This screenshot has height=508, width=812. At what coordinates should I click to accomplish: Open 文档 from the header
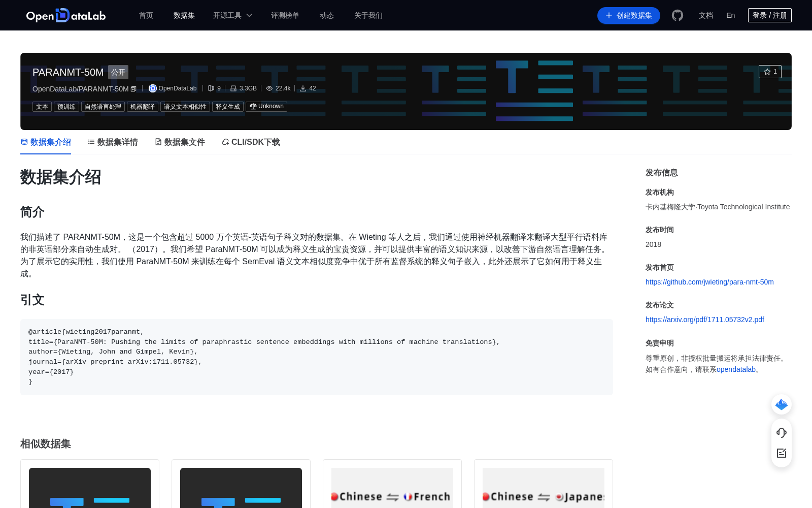coord(706,15)
